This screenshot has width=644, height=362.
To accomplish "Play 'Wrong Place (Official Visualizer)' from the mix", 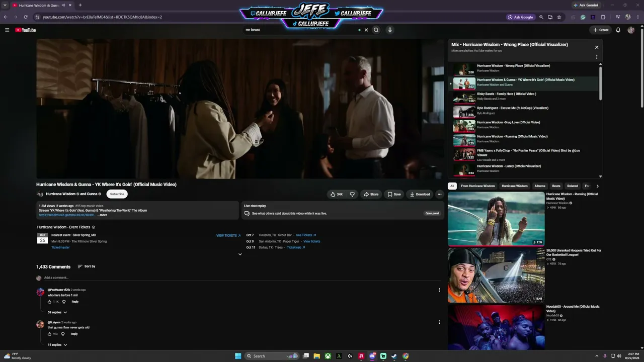I will pyautogui.click(x=523, y=68).
